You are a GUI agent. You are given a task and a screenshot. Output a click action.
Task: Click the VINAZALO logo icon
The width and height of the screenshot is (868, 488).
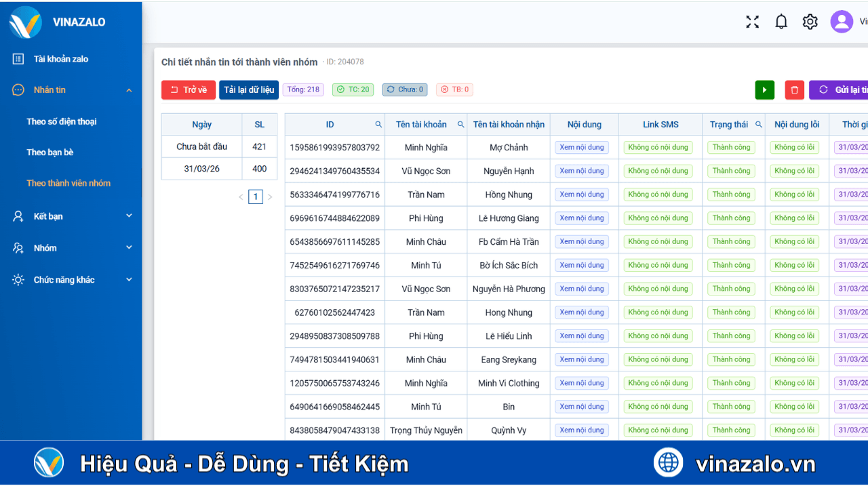coord(24,22)
